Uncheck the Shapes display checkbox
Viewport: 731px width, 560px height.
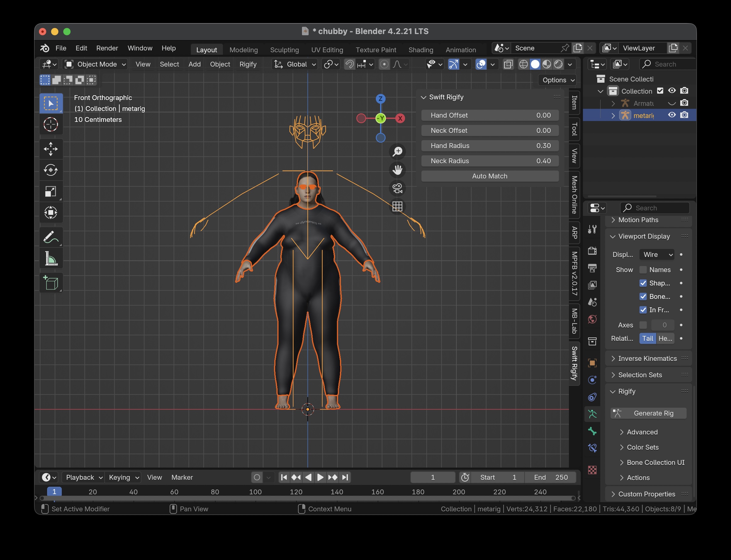(643, 283)
